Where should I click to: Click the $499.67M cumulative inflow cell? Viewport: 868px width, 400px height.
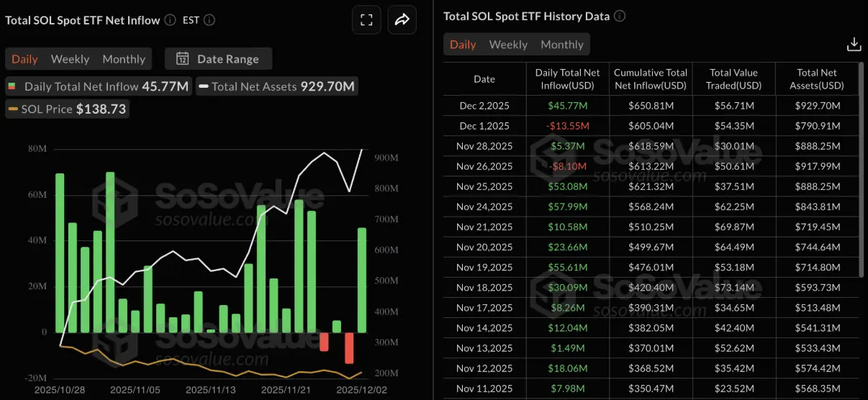point(651,247)
